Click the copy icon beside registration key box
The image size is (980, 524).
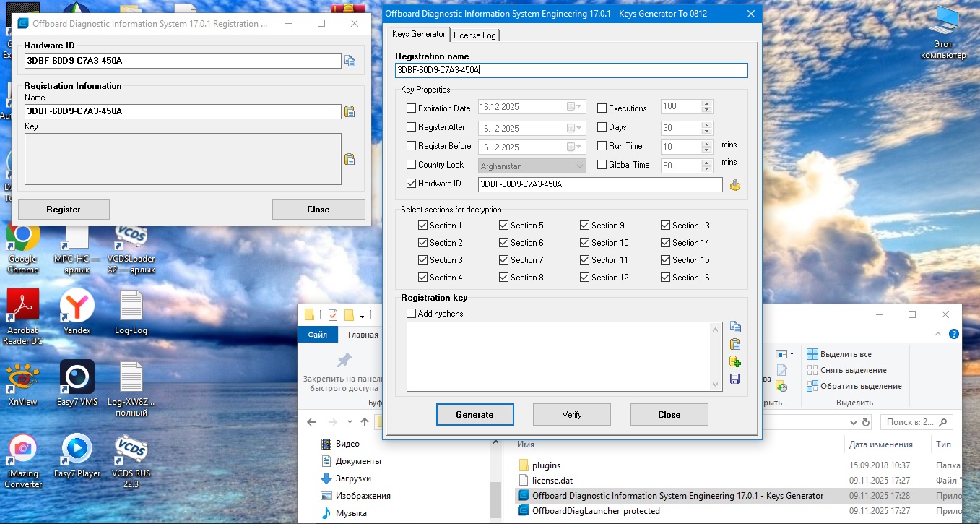pos(735,327)
